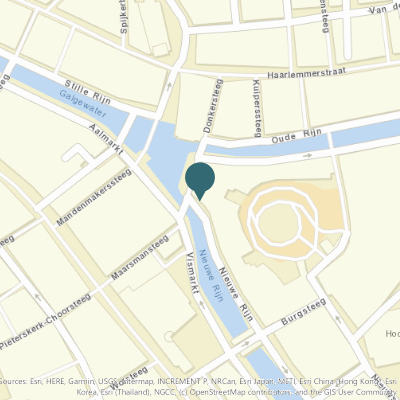Click the Burgsteeg street label
The width and height of the screenshot is (400, 400).
coord(303,312)
